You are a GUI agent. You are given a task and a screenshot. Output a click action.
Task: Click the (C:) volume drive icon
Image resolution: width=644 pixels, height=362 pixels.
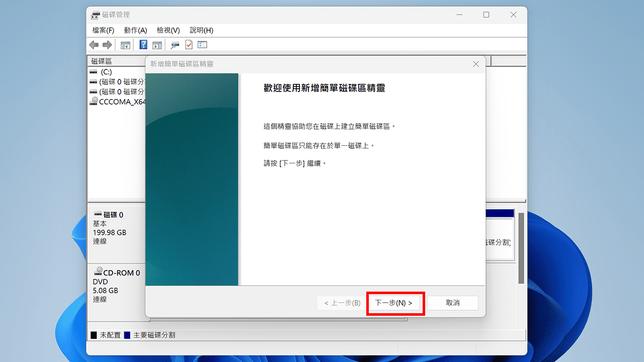pyautogui.click(x=93, y=72)
